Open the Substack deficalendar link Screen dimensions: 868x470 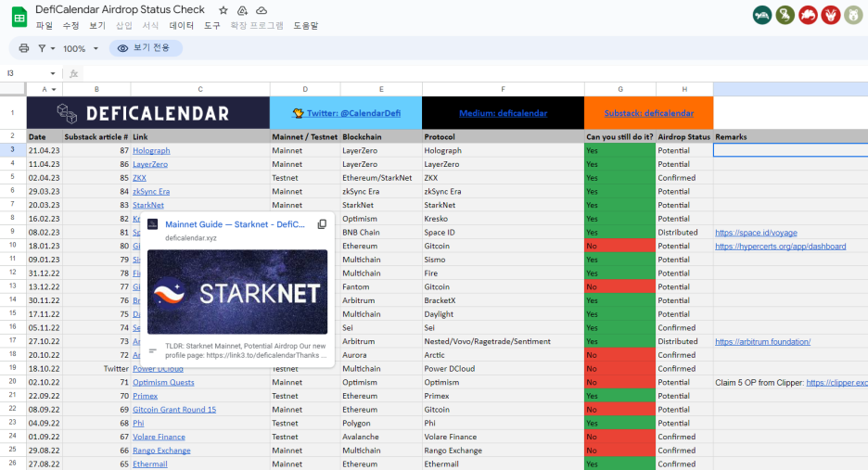tap(649, 113)
